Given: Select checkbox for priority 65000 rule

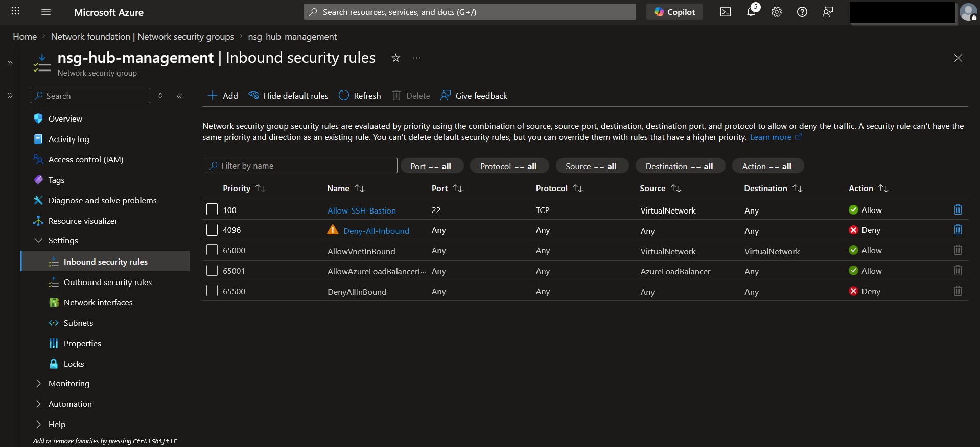Looking at the screenshot, I should 212,250.
